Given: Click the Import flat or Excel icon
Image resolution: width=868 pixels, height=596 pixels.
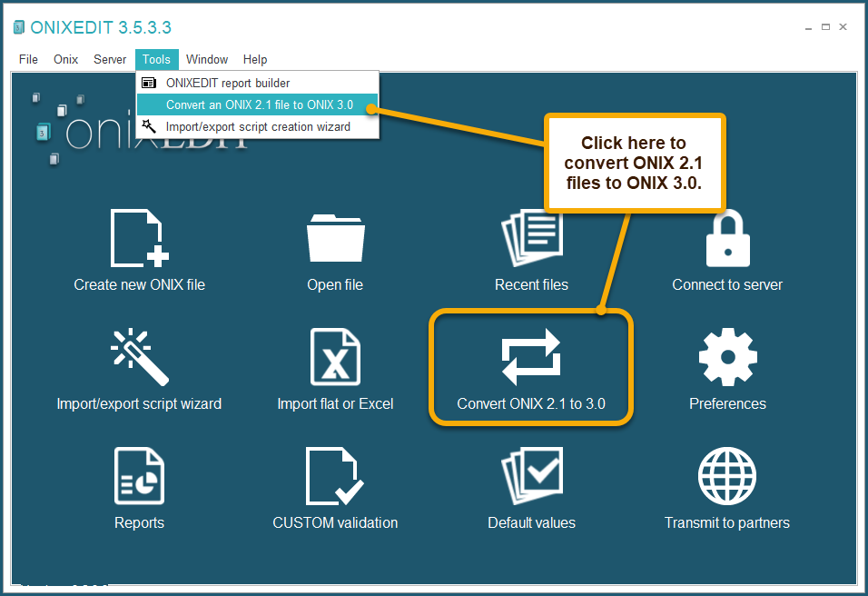Looking at the screenshot, I should (335, 357).
